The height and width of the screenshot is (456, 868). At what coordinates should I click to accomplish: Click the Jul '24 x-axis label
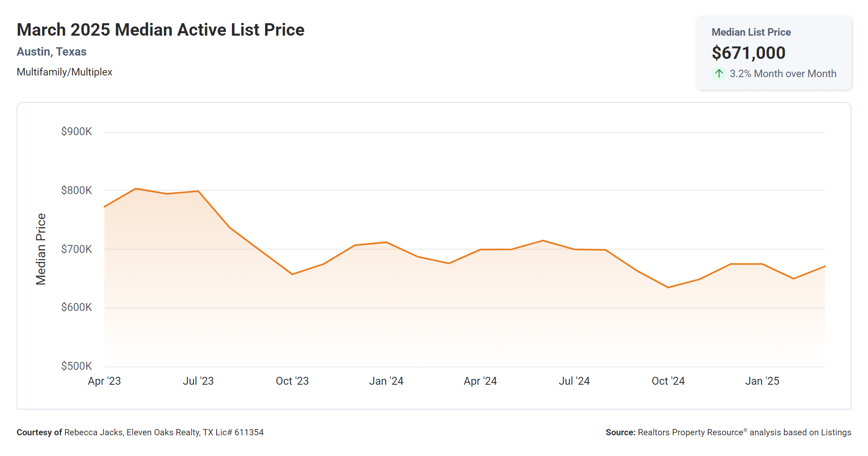click(574, 381)
